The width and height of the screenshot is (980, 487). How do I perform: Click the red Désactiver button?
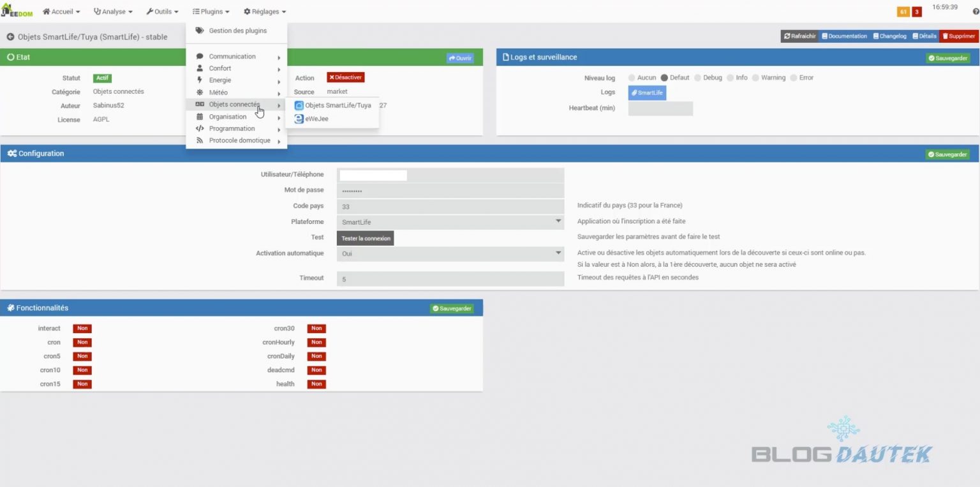345,77
